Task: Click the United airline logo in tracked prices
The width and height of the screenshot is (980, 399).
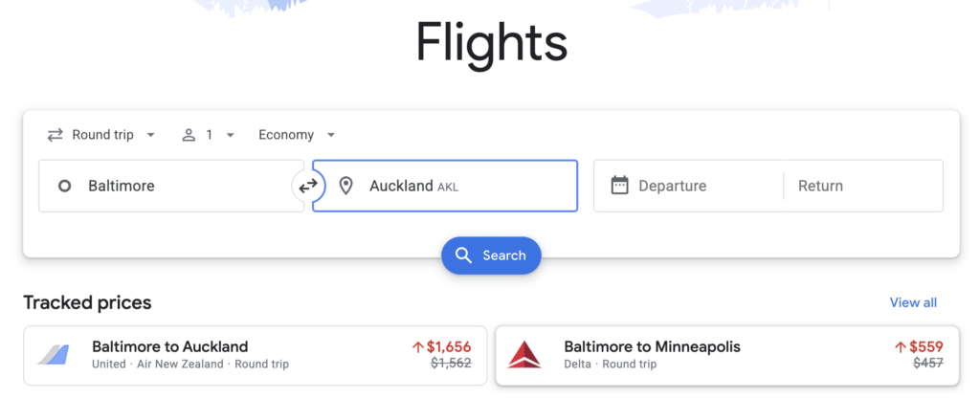Action: click(x=53, y=355)
